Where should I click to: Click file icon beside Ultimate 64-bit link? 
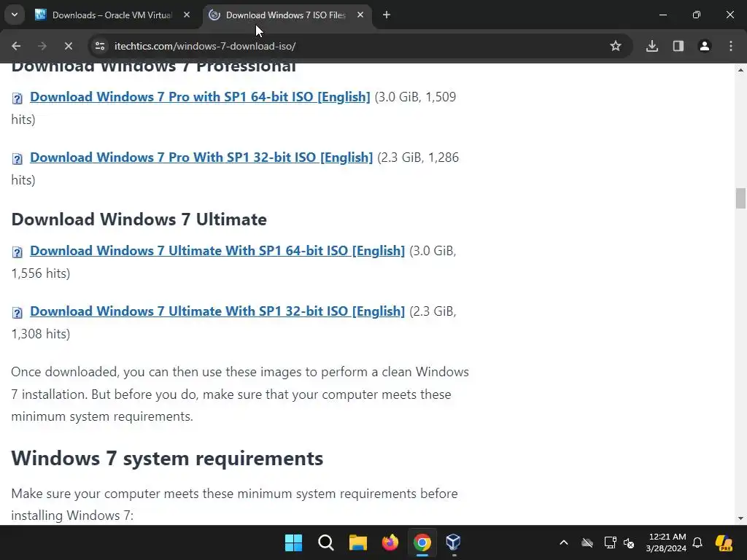click(x=18, y=252)
